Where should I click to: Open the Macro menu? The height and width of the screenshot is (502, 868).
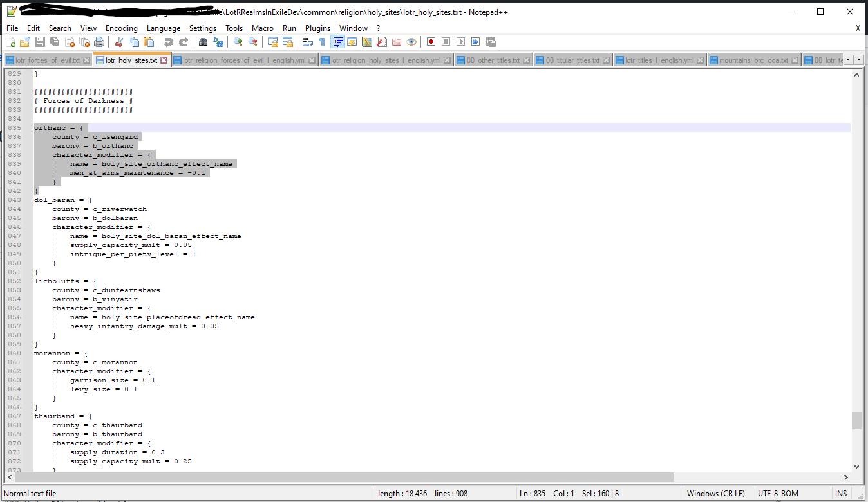pyautogui.click(x=262, y=28)
